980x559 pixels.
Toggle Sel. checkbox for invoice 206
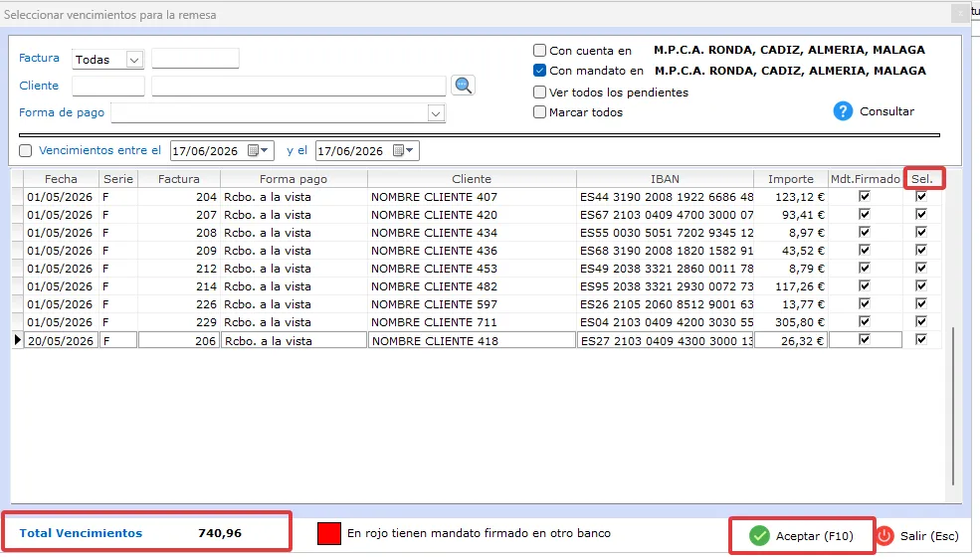[920, 340]
